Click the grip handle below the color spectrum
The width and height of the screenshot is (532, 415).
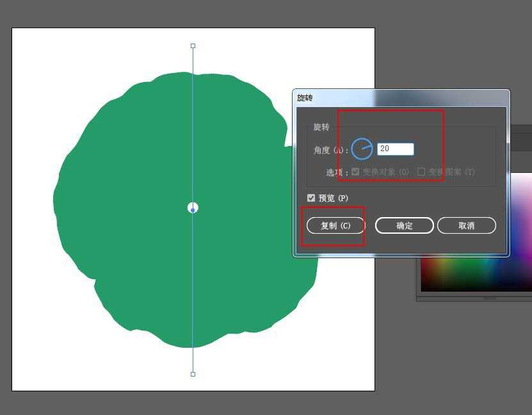pos(490,298)
